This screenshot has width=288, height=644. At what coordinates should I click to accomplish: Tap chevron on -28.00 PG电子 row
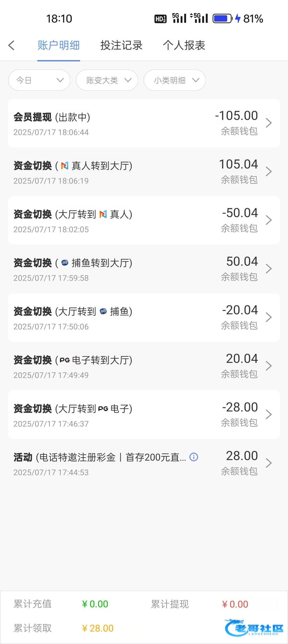click(x=269, y=414)
